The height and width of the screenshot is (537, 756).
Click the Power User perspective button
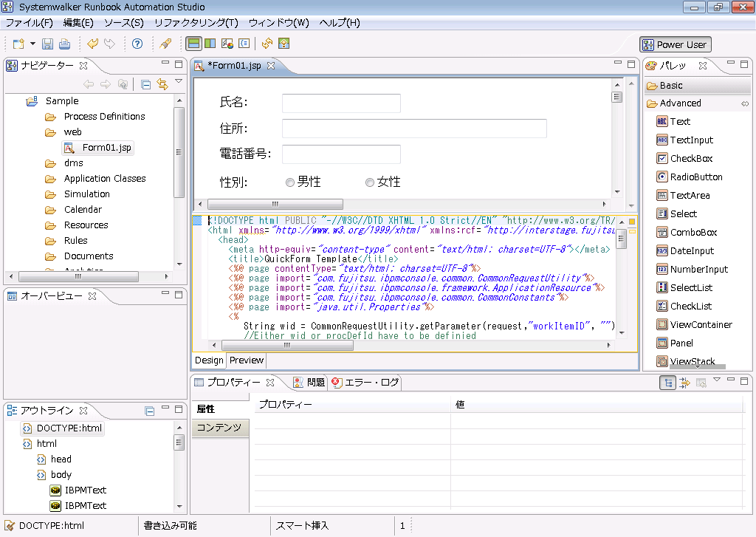(676, 45)
